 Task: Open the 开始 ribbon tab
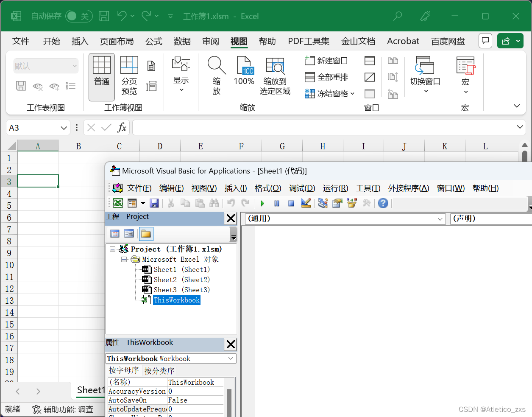point(51,41)
